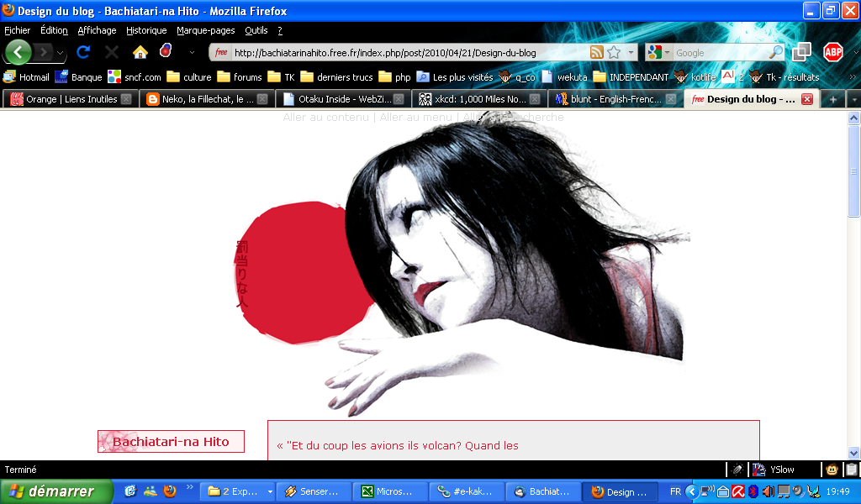Click the démarrer Start button

point(56,491)
